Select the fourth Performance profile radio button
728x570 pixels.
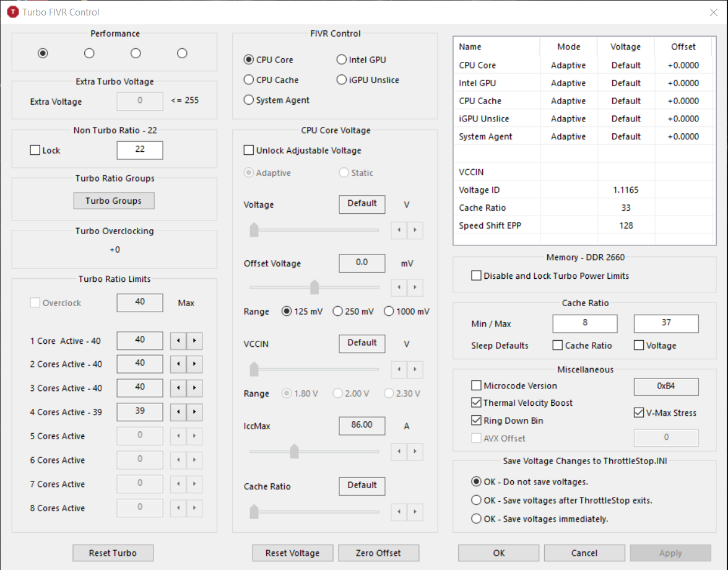[182, 53]
